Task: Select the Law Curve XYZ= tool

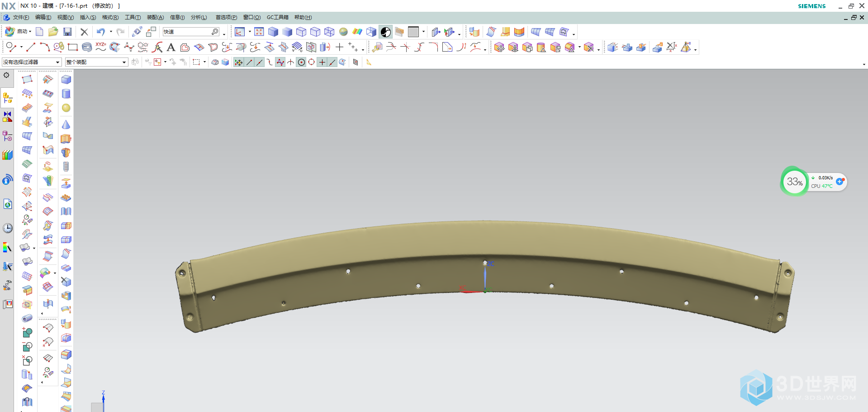Action: [100, 47]
